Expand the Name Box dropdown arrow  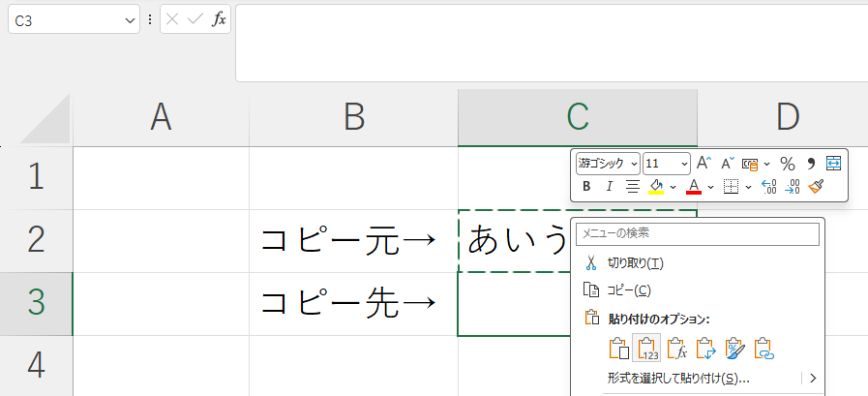(x=130, y=20)
